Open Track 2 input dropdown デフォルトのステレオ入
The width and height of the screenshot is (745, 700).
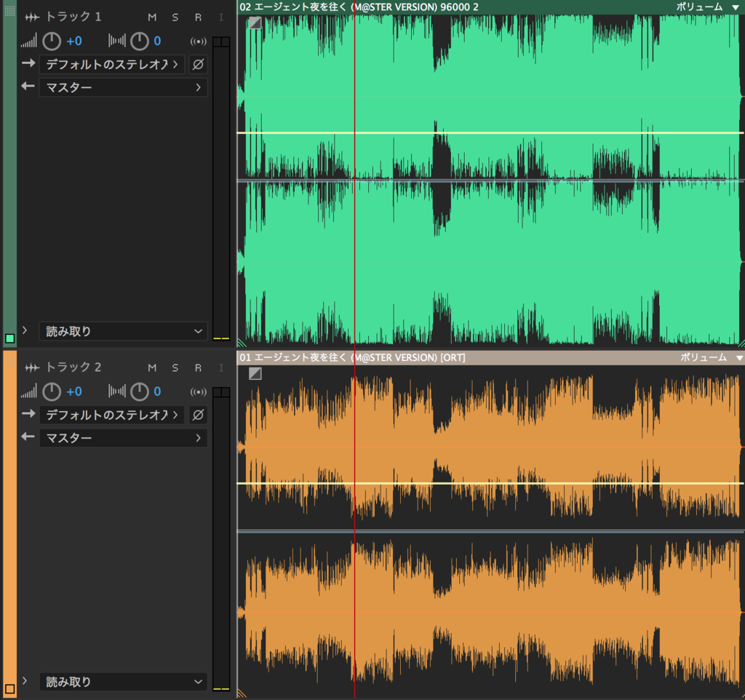pos(111,414)
